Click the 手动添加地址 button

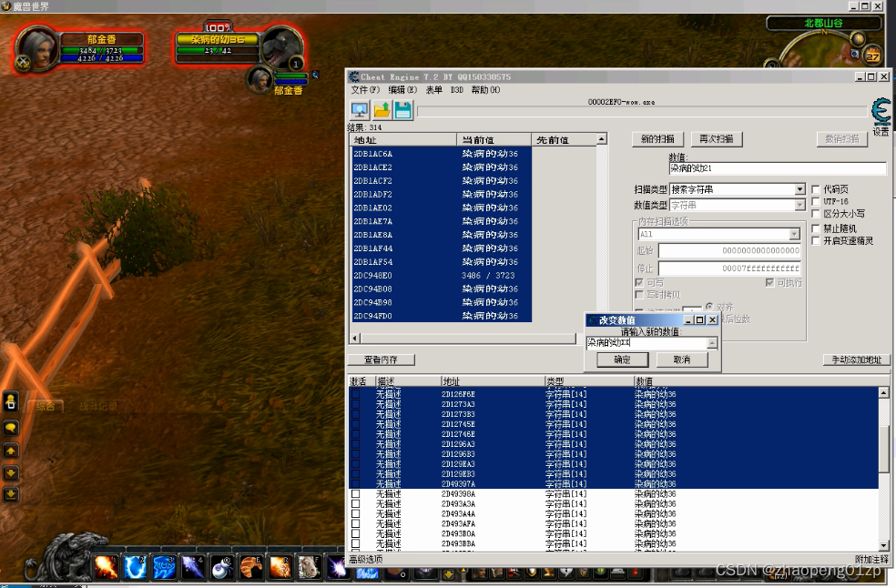[x=857, y=360]
